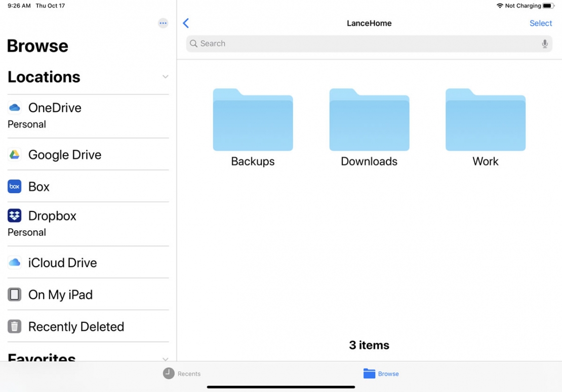Select the On My iPad device icon
Viewport: 562px width, 392px height.
[14, 294]
